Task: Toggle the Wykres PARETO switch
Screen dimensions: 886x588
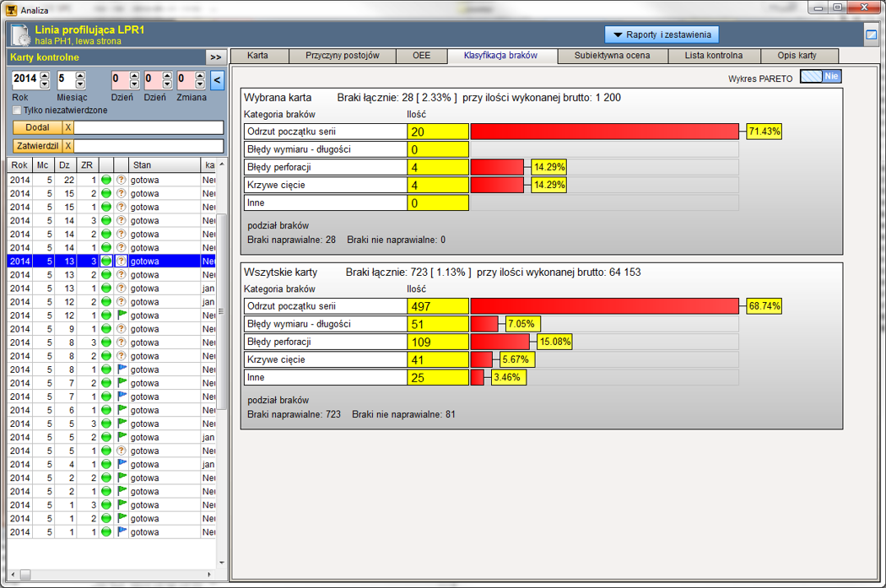Action: tap(820, 77)
